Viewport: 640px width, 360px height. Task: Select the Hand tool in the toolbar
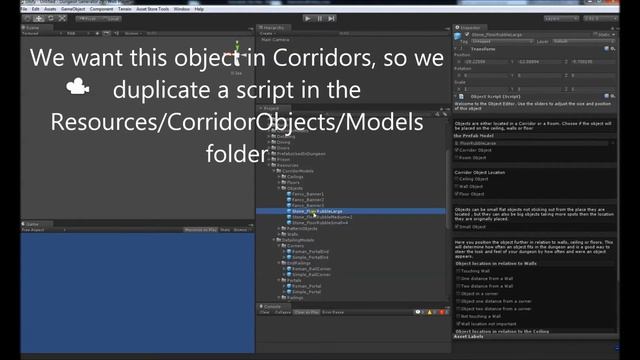click(27, 18)
